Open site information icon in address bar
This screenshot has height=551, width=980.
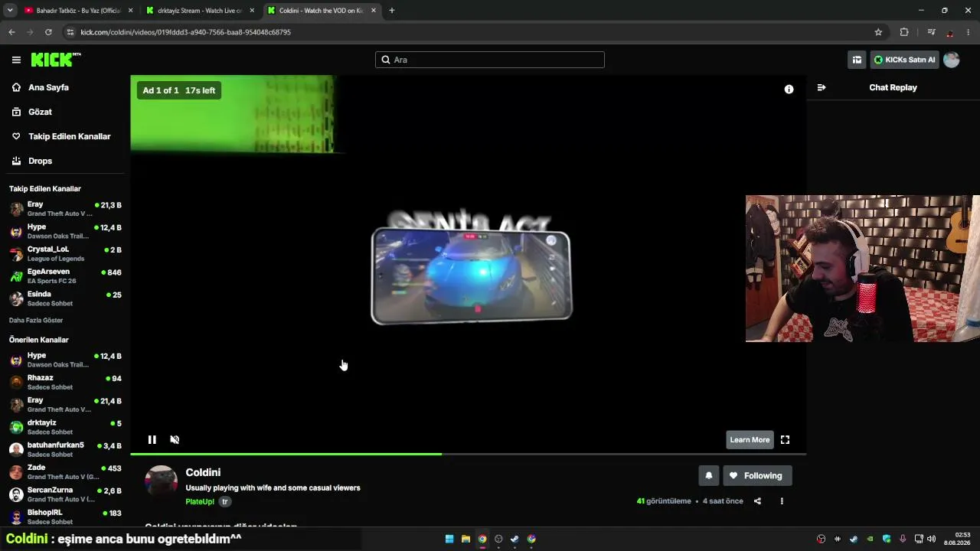coord(70,32)
